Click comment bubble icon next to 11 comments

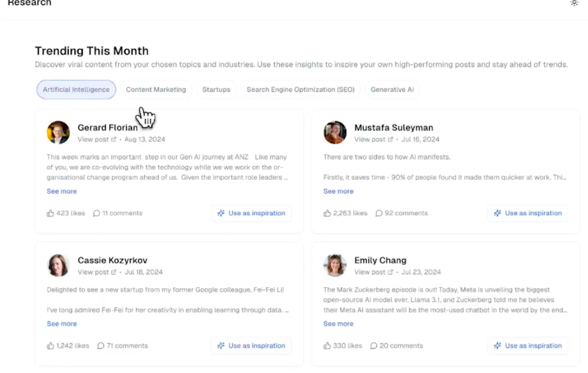96,213
